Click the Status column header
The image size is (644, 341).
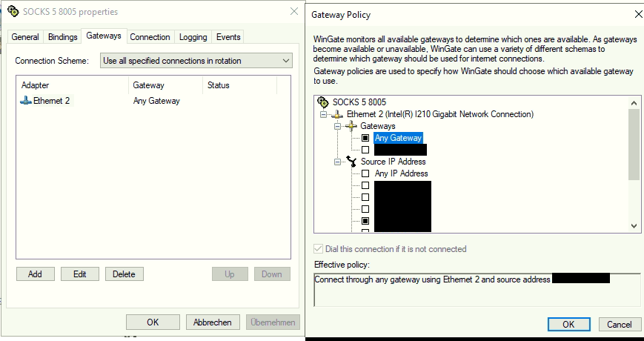point(240,85)
